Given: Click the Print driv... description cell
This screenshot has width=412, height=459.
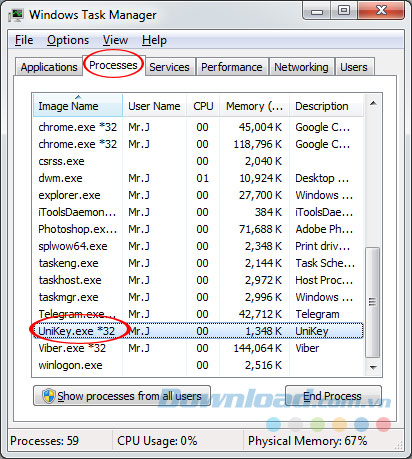Looking at the screenshot, I should [323, 246].
